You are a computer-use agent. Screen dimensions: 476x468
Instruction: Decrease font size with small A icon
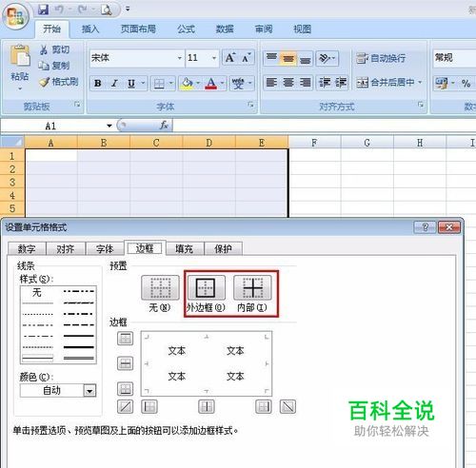click(247, 58)
